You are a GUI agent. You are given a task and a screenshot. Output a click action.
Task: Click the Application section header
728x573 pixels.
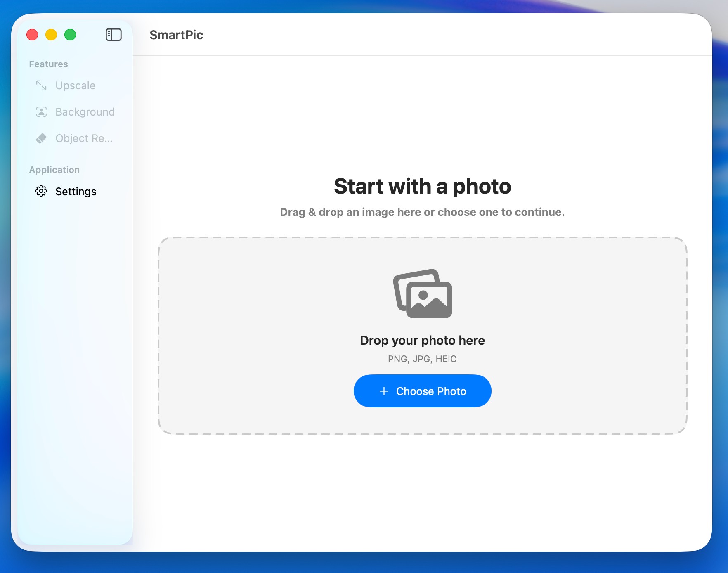[54, 170]
